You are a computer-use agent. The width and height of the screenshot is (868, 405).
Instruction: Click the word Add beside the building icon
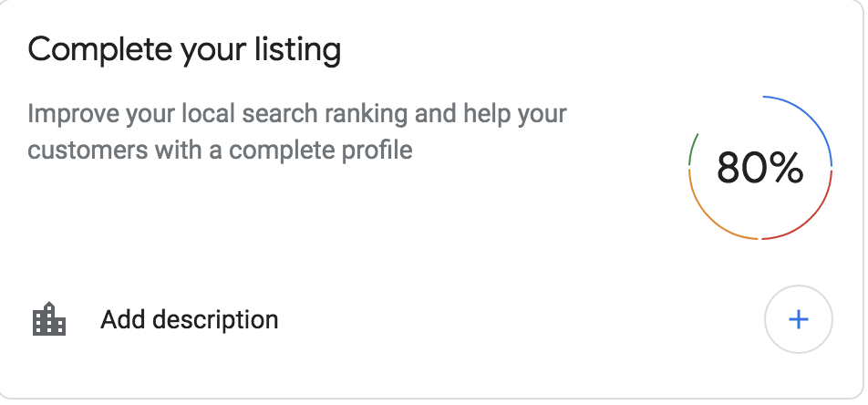(123, 319)
